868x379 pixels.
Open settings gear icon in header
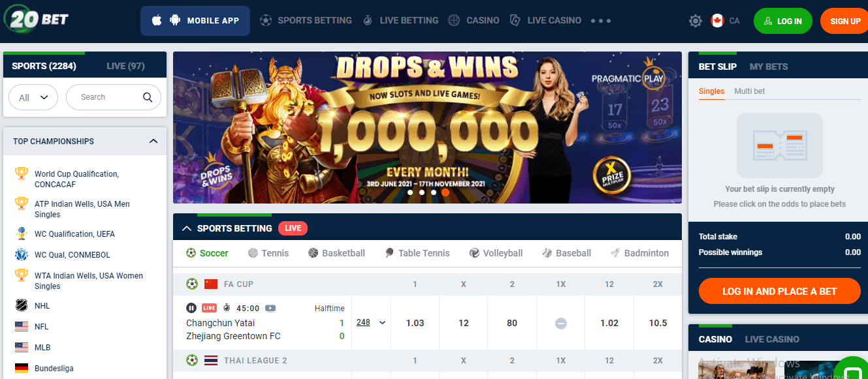pos(696,21)
